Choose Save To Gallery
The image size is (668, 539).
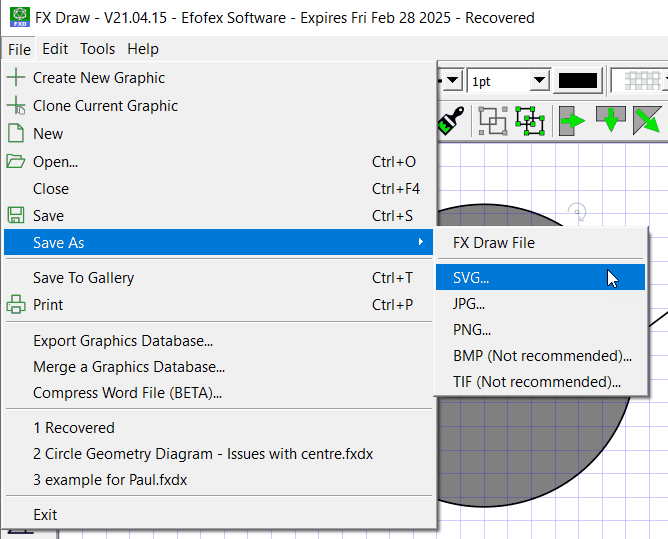point(218,278)
